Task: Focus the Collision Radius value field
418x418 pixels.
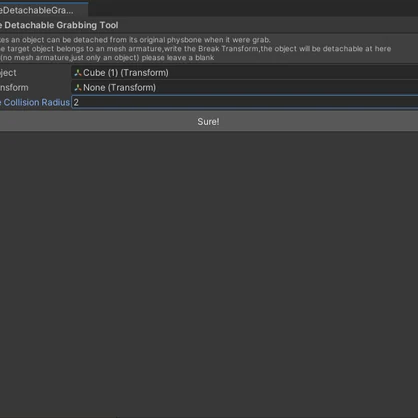Action: click(x=245, y=102)
